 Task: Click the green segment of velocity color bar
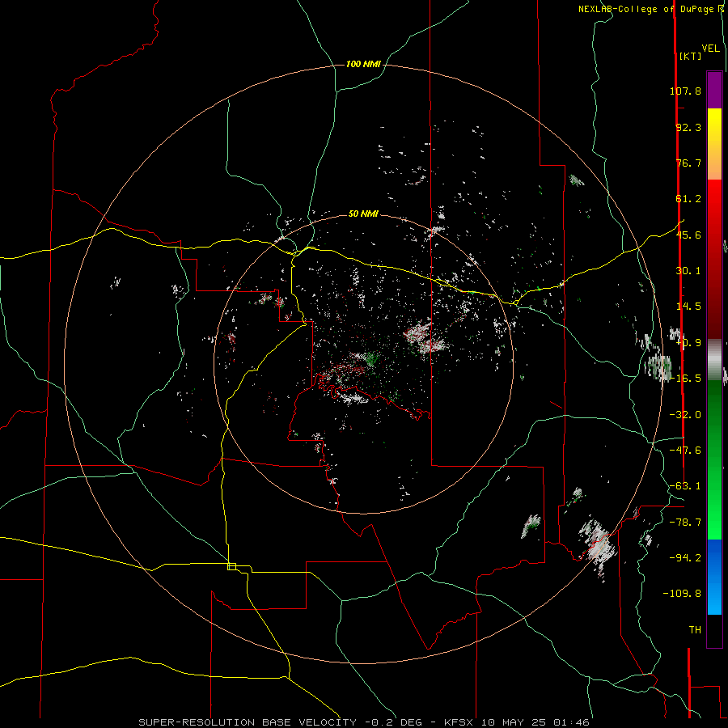click(714, 459)
